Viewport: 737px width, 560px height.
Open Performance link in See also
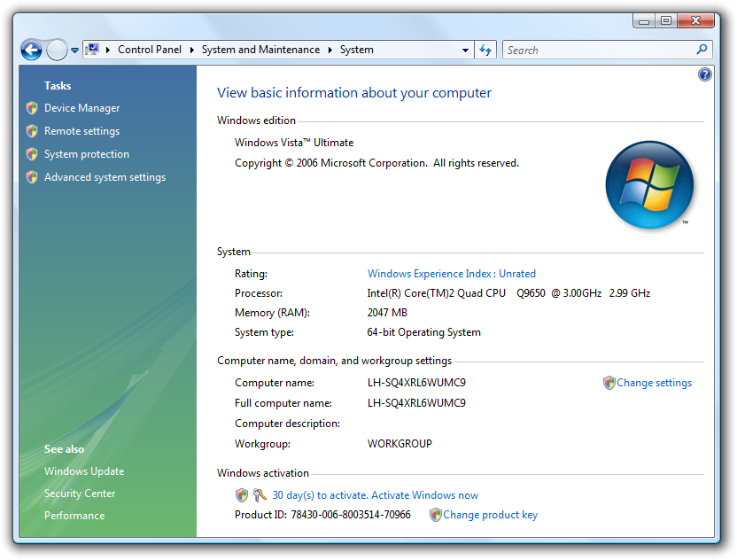coord(74,516)
